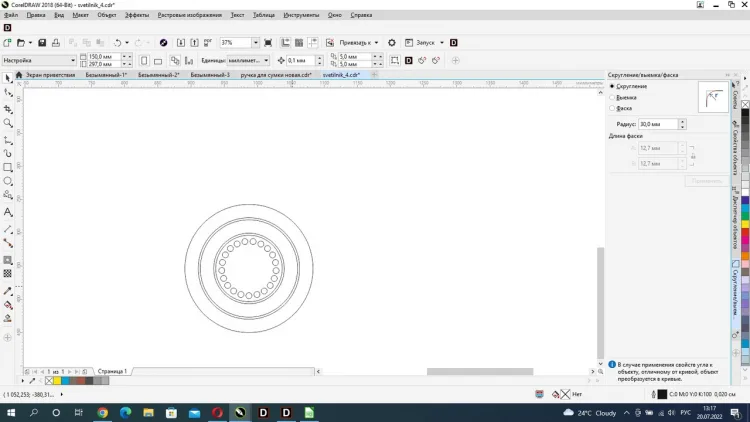The width and height of the screenshot is (750, 422).
Task: Expand status bar coordinates arrow
Action: pos(61,395)
